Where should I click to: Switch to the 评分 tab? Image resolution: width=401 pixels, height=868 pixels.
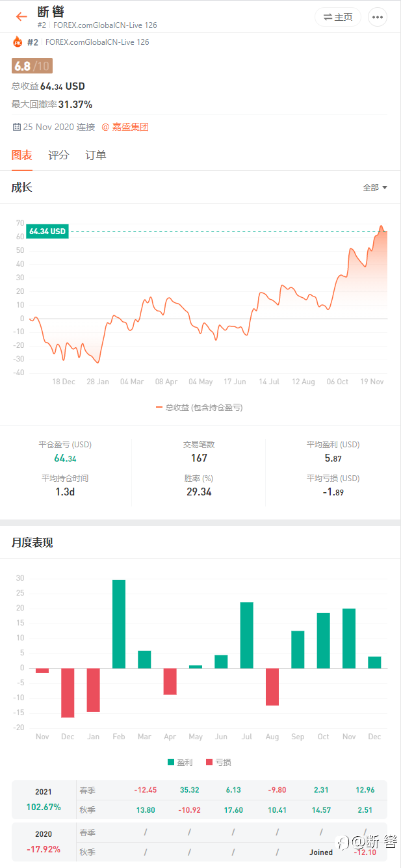(x=58, y=155)
